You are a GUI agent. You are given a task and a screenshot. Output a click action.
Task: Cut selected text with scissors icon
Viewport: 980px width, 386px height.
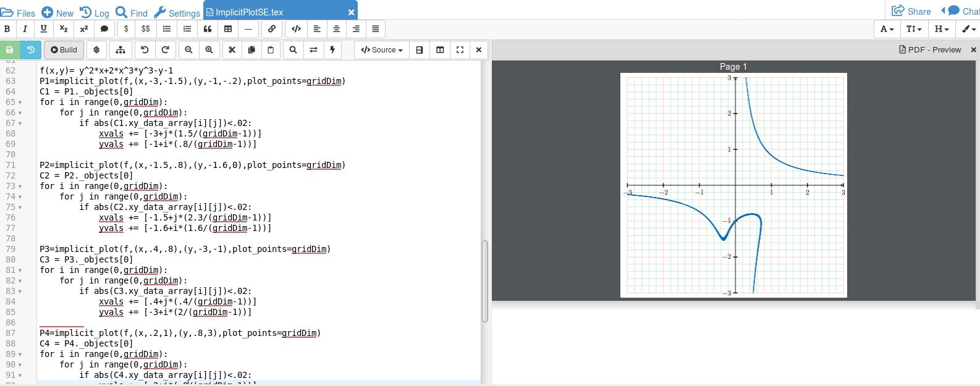tap(232, 50)
